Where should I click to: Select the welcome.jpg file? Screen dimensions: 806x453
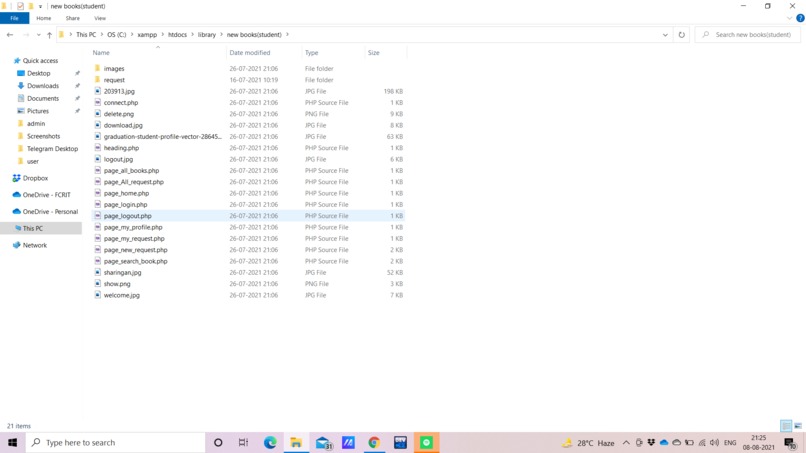[121, 295]
